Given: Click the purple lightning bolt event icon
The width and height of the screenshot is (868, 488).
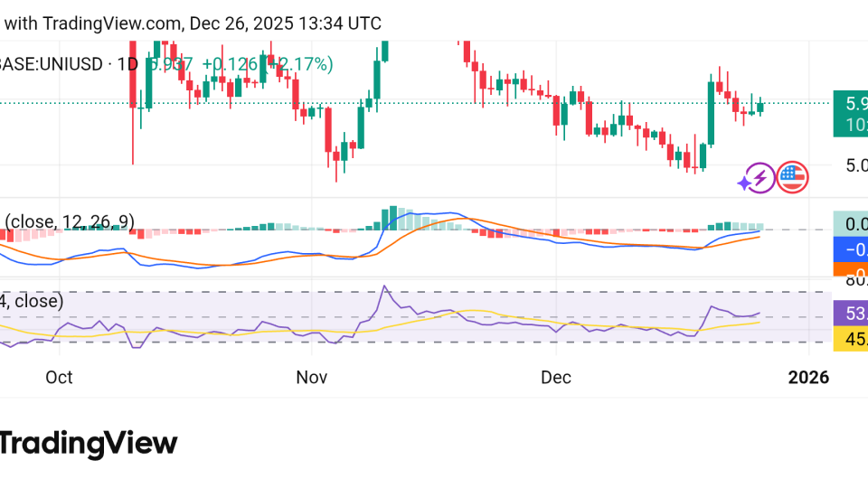Looking at the screenshot, I should click(758, 178).
